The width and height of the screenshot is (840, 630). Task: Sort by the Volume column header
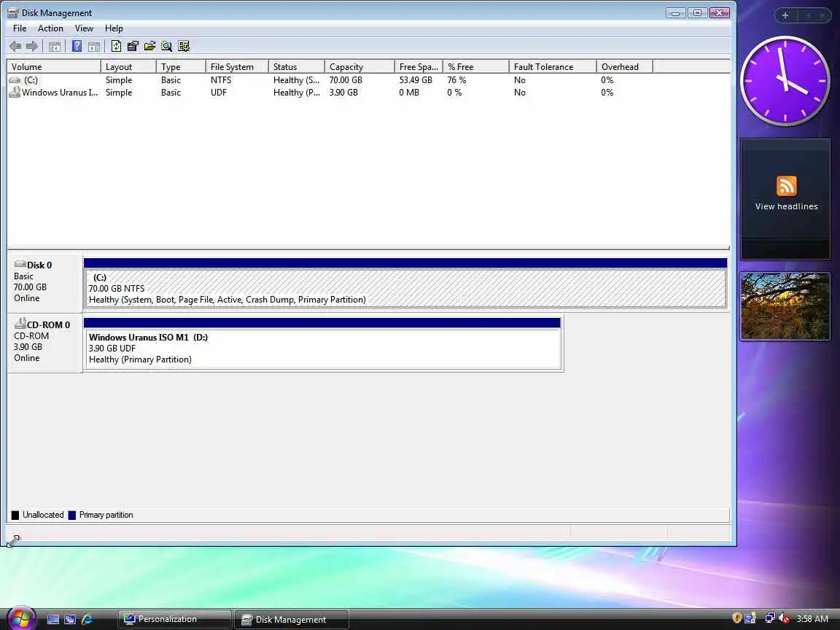point(53,66)
